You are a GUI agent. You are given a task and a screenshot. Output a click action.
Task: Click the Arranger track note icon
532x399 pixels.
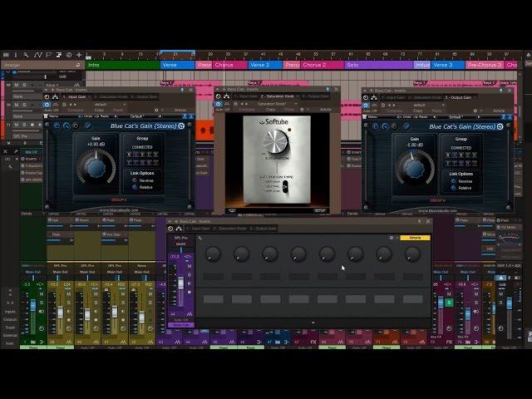(x=78, y=65)
